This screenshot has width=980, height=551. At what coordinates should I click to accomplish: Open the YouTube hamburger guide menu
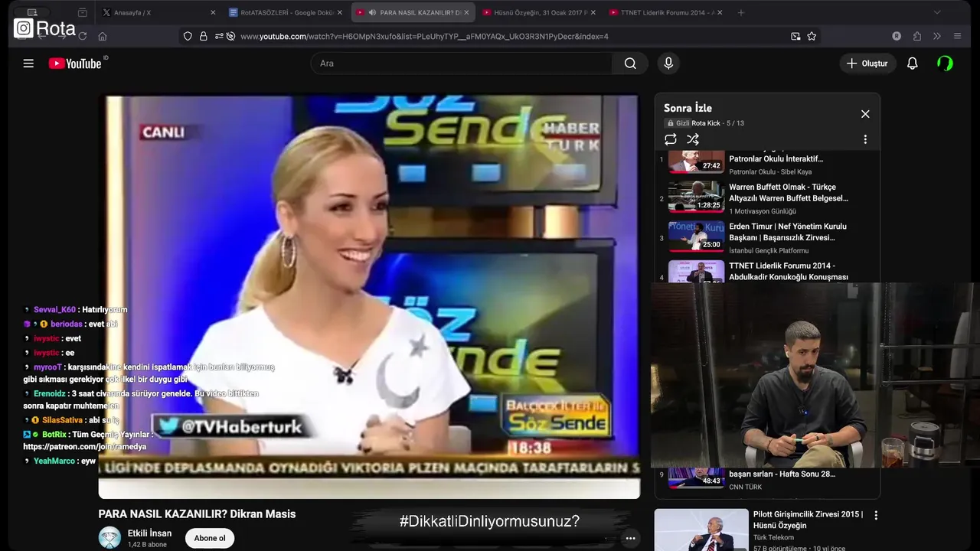[x=28, y=64]
